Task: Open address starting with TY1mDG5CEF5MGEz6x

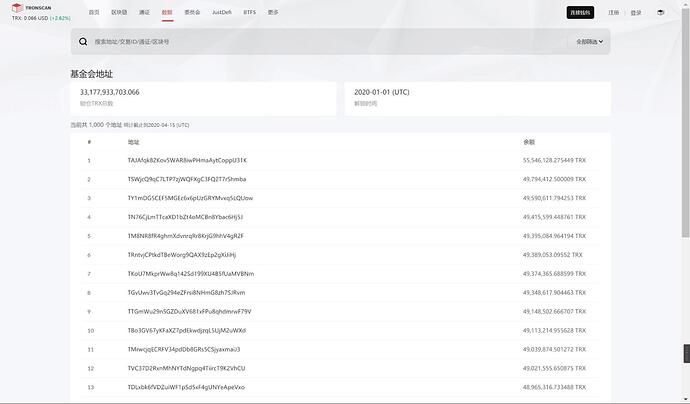Action: click(190, 198)
